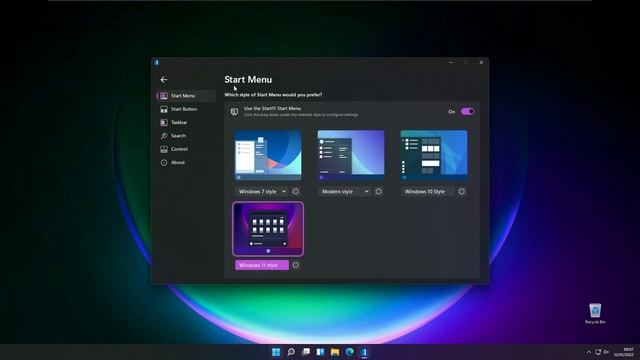Open the Windows Start button on taskbar
Viewport: 640px width, 360px height.
pyautogui.click(x=276, y=352)
